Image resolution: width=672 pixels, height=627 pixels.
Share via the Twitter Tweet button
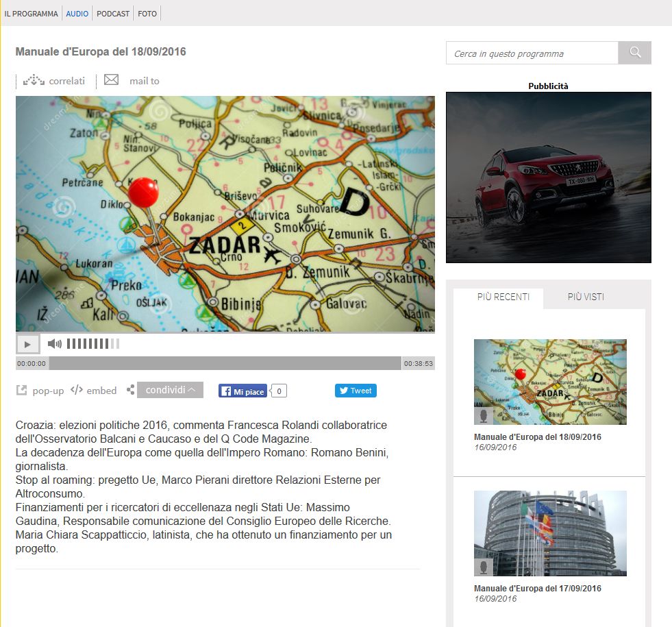click(356, 391)
